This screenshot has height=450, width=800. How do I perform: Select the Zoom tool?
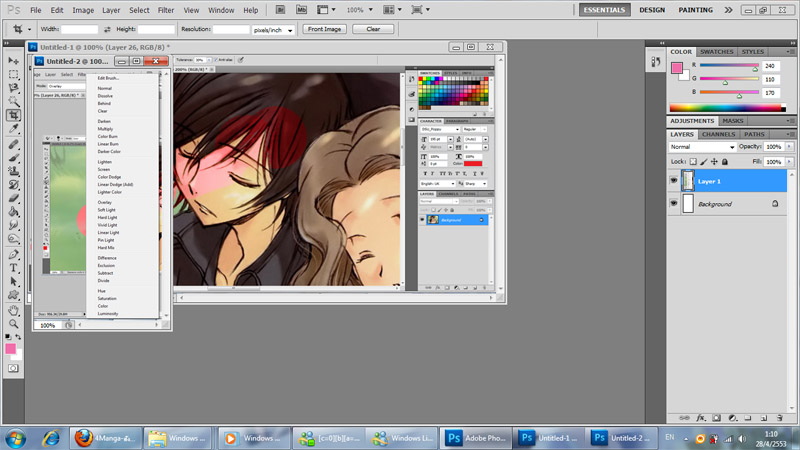click(13, 324)
